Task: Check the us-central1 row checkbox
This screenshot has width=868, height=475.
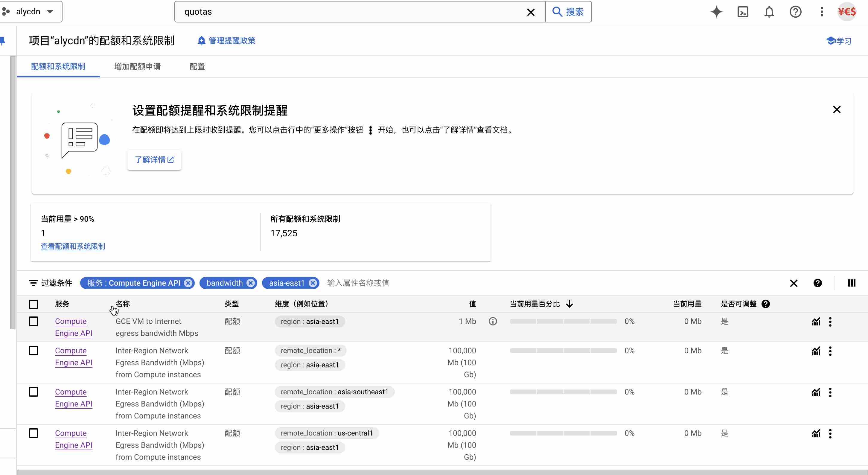Action: (33, 433)
